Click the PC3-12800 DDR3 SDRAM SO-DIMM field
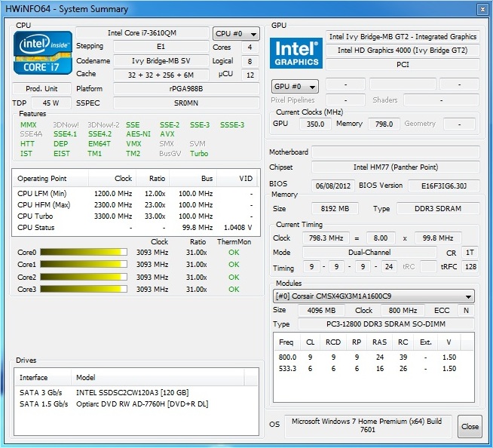Image resolution: width=493 pixels, height=448 pixels. point(386,324)
